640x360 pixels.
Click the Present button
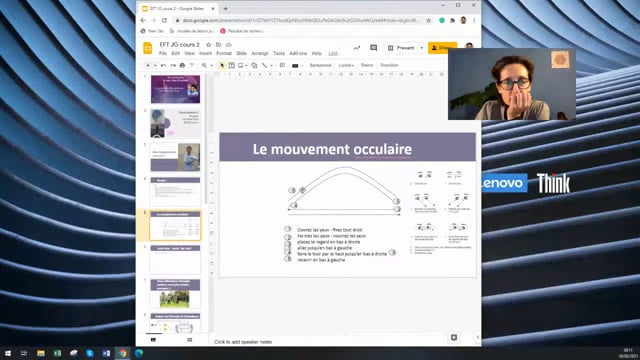pos(400,48)
